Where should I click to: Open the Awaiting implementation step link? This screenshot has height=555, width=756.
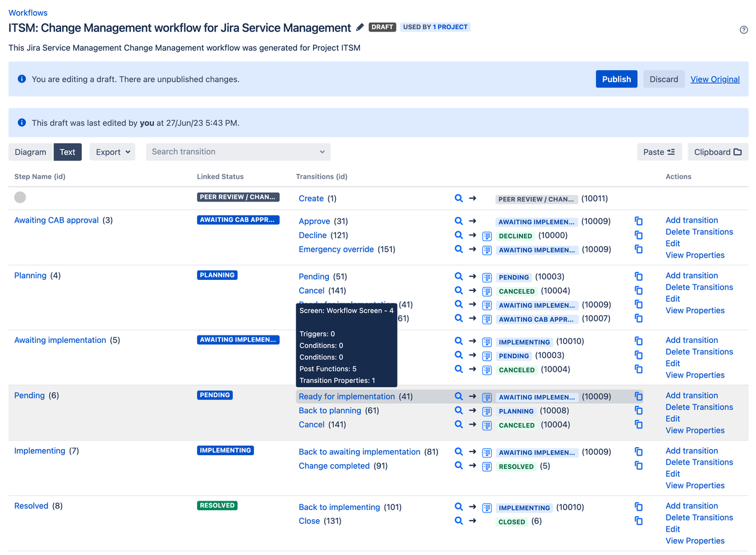[60, 340]
